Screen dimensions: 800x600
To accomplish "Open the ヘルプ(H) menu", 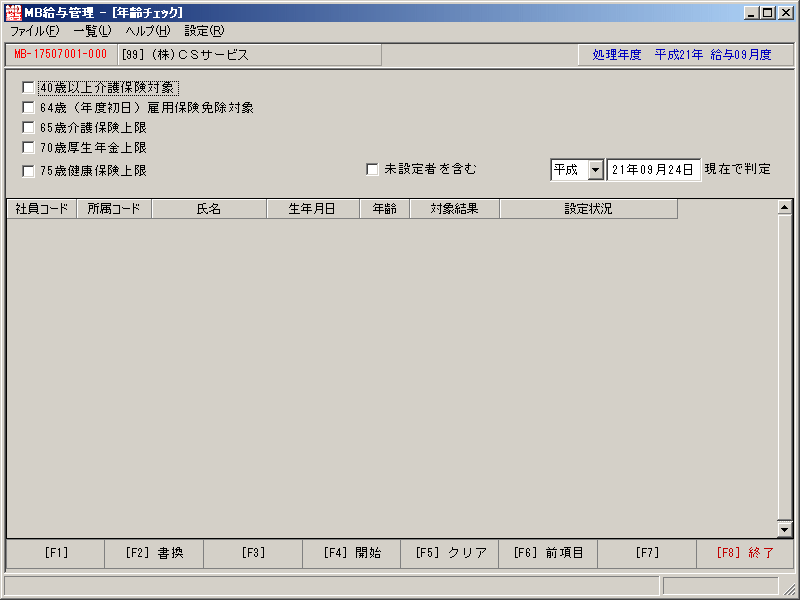I will pyautogui.click(x=148, y=31).
